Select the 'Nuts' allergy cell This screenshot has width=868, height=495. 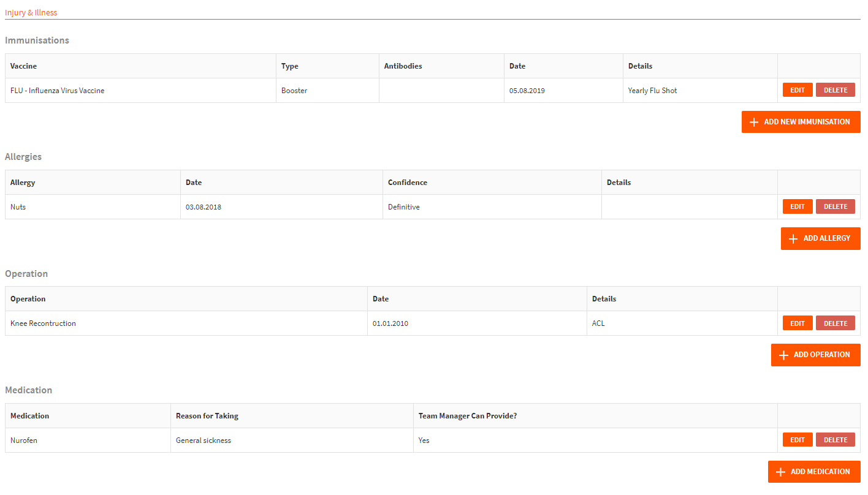[93, 207]
